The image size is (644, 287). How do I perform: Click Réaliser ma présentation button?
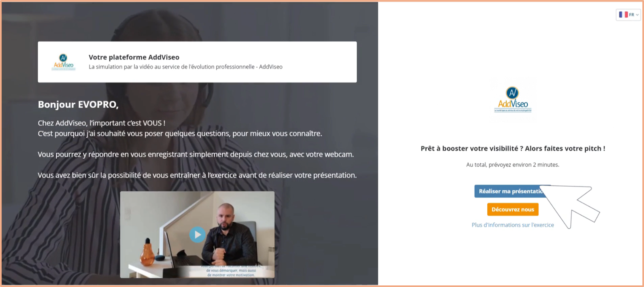click(x=512, y=191)
